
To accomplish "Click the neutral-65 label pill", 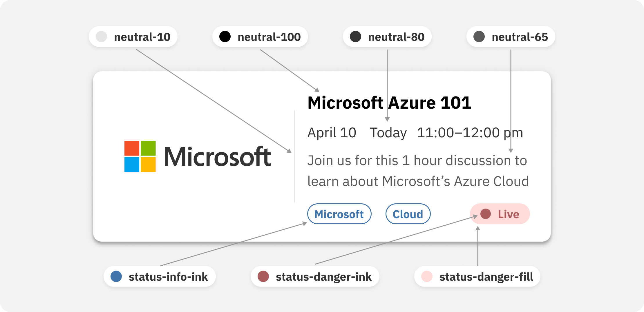I will point(511,37).
